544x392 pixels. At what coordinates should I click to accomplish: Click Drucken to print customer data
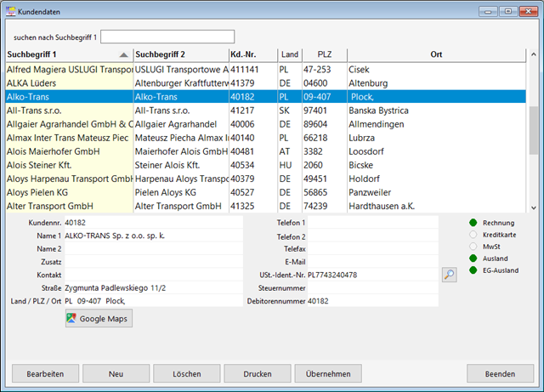pyautogui.click(x=257, y=374)
